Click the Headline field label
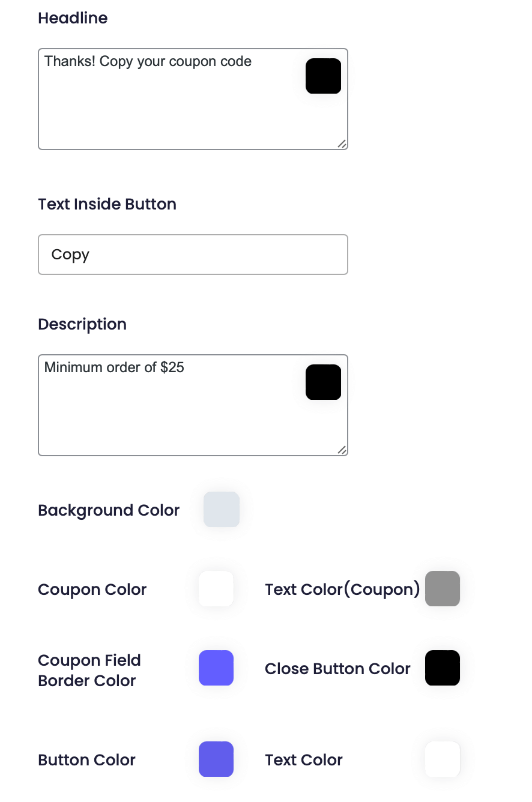Screen dimensions: 532x802 tap(73, 18)
